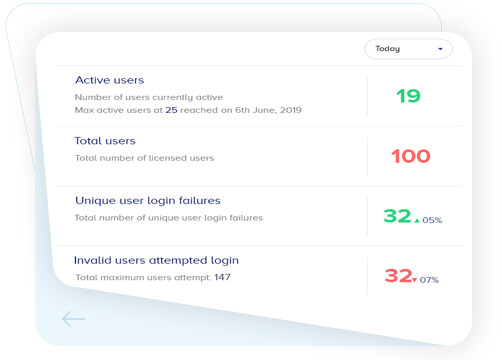Viewport: 502px width, 360px height.
Task: Click the back arrow icon
Action: (x=73, y=319)
